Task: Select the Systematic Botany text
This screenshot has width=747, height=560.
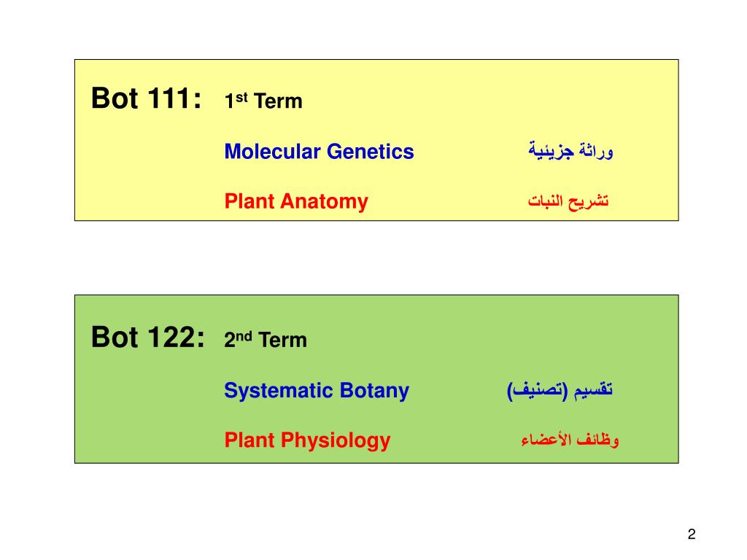Action: click(317, 391)
